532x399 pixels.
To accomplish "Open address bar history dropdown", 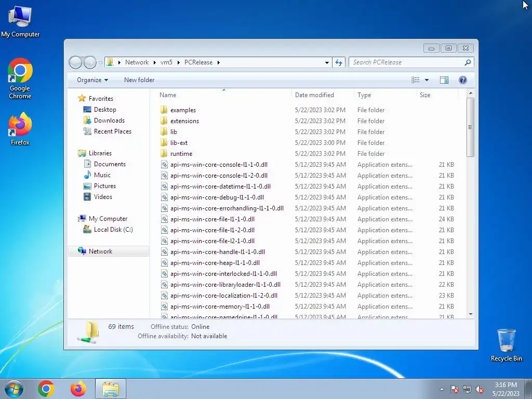I will (x=327, y=62).
